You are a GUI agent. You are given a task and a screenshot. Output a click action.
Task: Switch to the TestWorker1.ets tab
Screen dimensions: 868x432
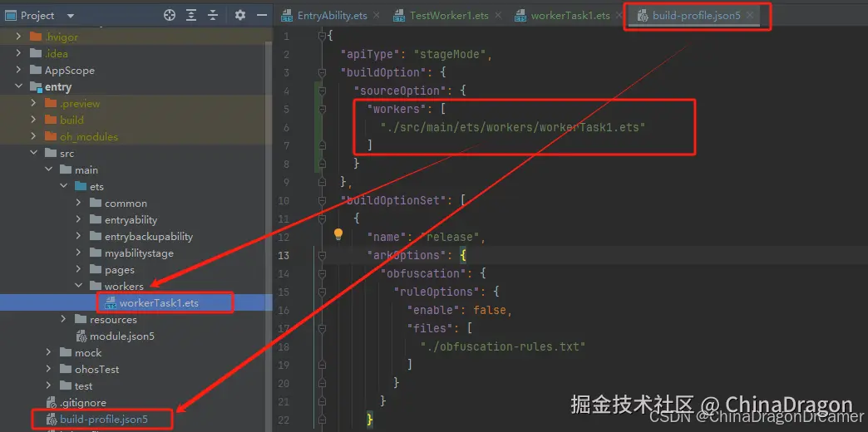click(449, 16)
